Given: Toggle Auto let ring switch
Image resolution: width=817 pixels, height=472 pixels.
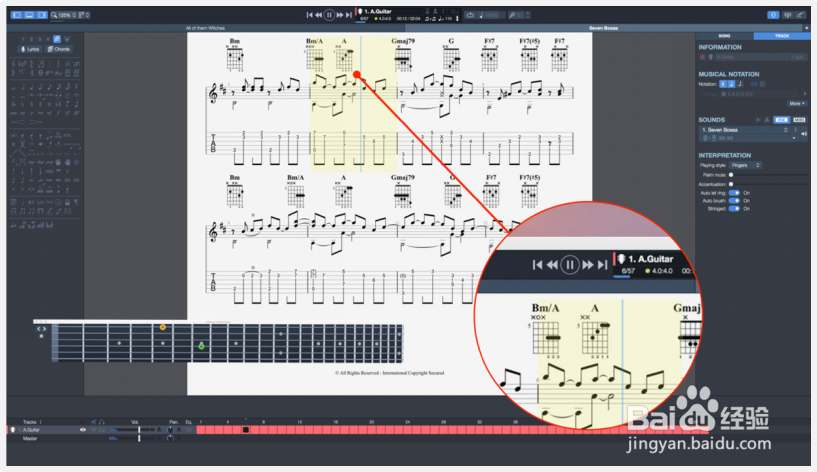Looking at the screenshot, I should (x=734, y=193).
